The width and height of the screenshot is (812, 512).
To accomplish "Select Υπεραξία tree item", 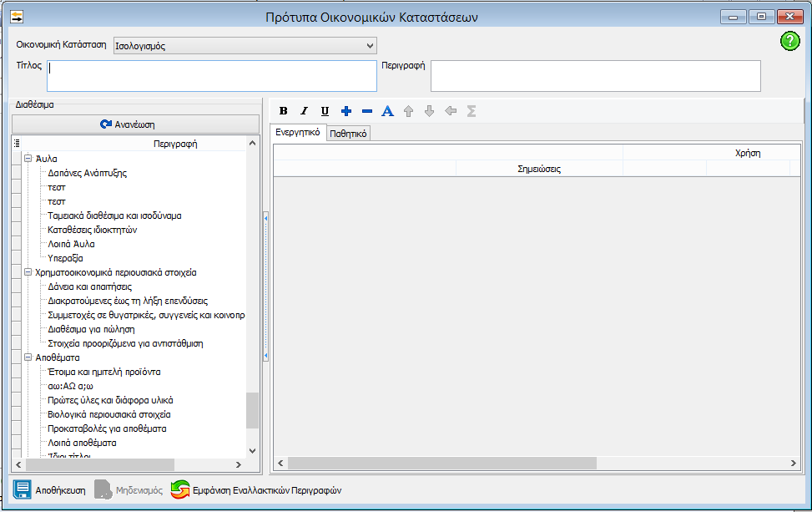I will tap(65, 258).
